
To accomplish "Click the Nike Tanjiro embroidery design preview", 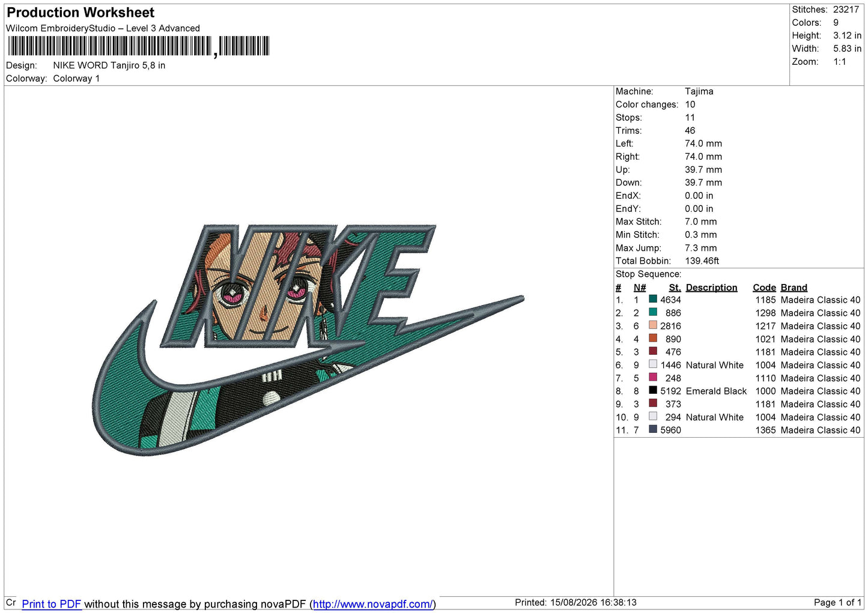I will (308, 339).
